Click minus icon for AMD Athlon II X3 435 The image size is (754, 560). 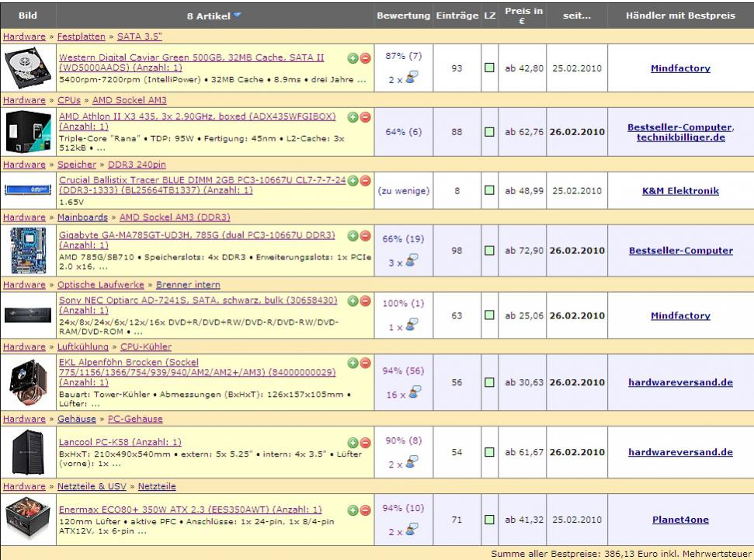(x=366, y=117)
